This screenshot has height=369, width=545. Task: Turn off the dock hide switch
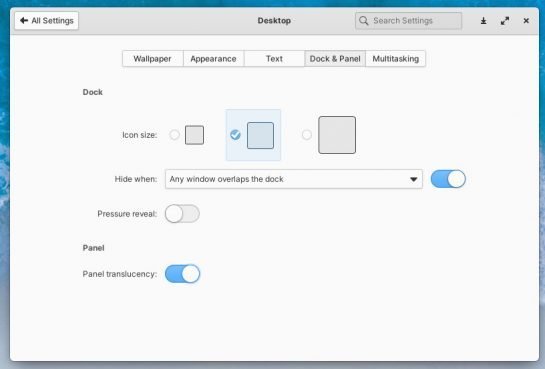[448, 179]
